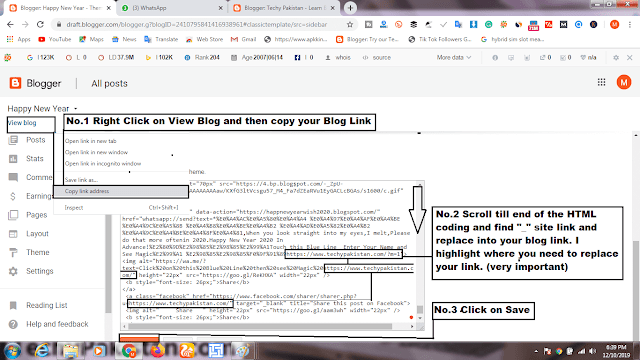The width and height of the screenshot is (640, 360).
Task: Expand the Happy New Year blog dropdown
Action: [76, 109]
